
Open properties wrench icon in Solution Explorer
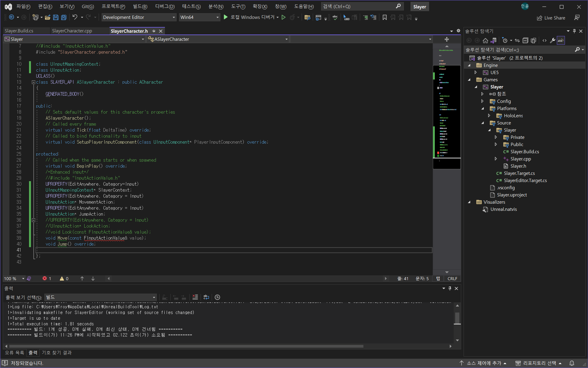point(552,40)
